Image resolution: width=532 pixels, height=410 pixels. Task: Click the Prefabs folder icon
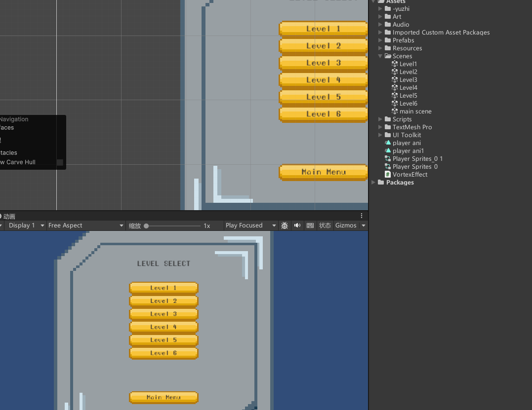(x=388, y=40)
